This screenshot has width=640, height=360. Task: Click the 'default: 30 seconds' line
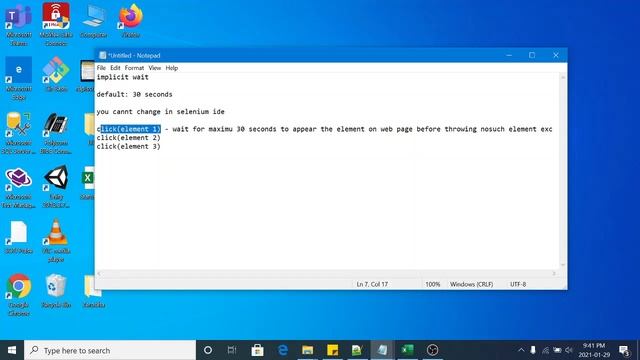[x=134, y=94]
